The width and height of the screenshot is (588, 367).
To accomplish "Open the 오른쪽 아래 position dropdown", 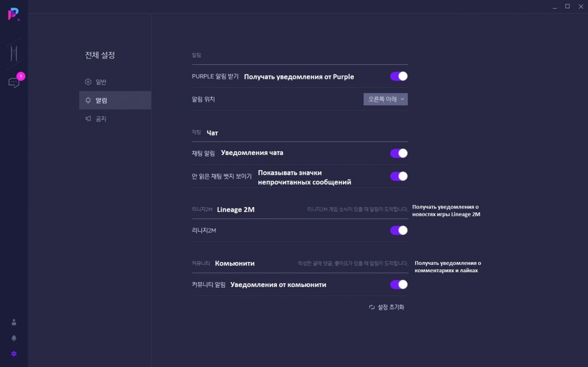I will click(386, 99).
